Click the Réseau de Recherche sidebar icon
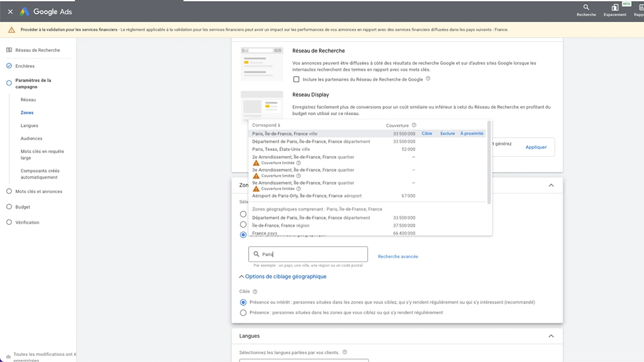The width and height of the screenshot is (644, 362). click(x=9, y=50)
